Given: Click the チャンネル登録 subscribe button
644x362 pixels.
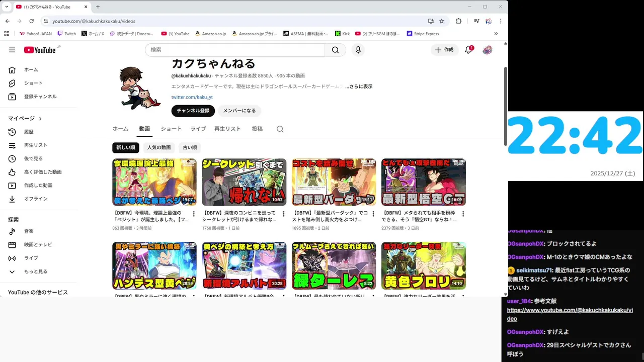Looking at the screenshot, I should pos(193,111).
